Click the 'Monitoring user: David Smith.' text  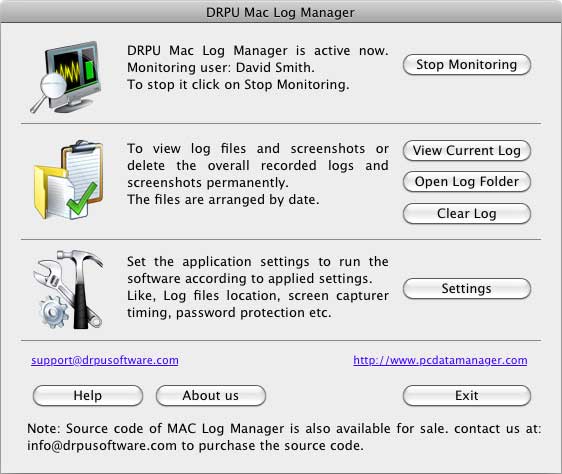click(221, 68)
